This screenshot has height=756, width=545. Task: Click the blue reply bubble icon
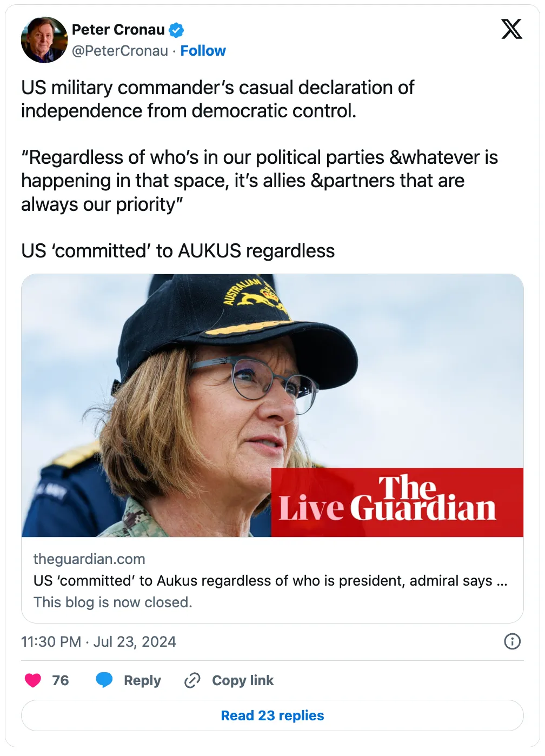click(104, 680)
